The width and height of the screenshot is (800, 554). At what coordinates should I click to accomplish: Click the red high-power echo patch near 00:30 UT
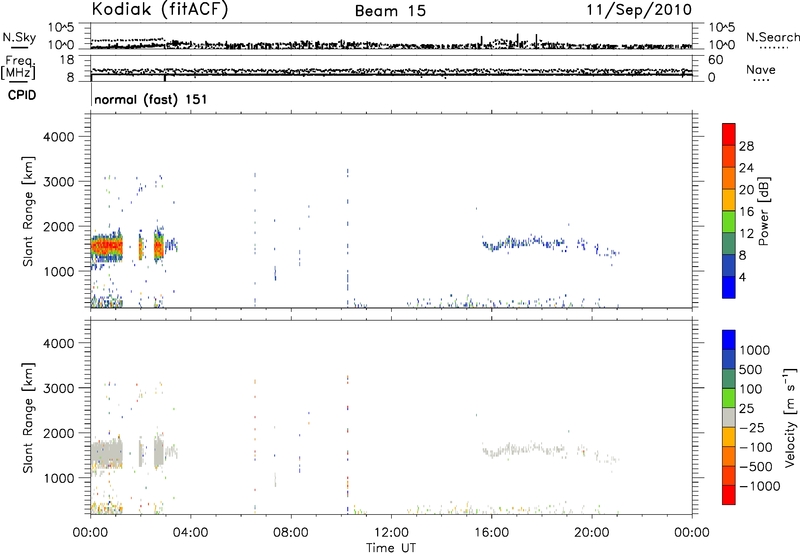[106, 247]
